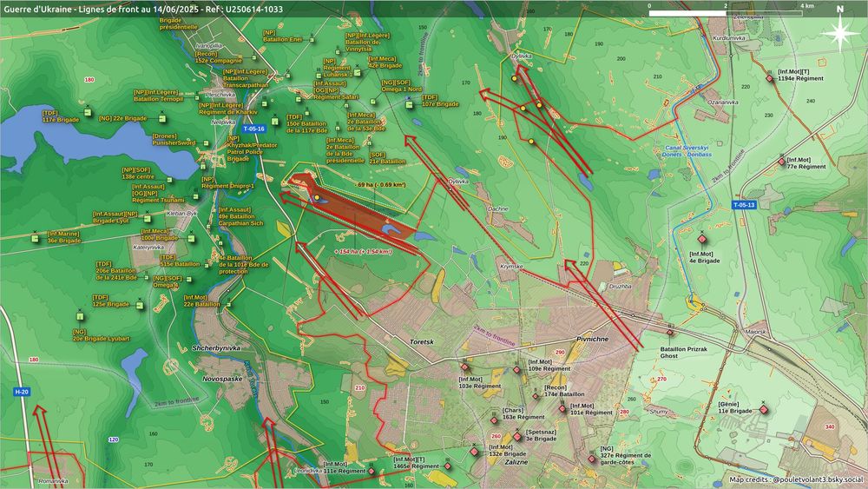Click the Régiment Dnipro-1 label

pos(228,182)
